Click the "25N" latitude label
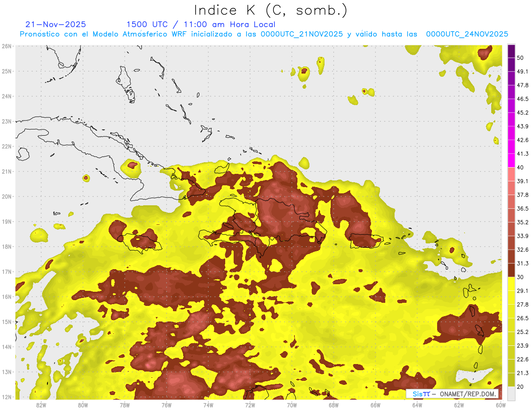 coord(8,71)
